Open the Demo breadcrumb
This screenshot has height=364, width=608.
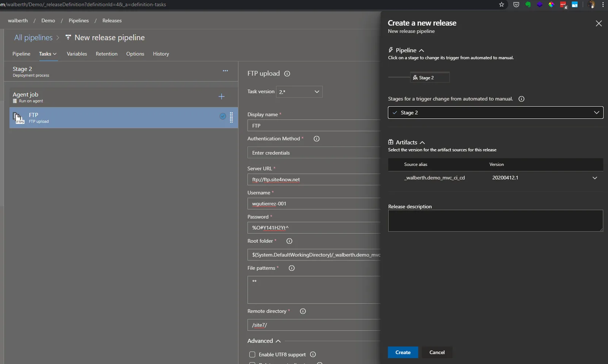point(48,21)
